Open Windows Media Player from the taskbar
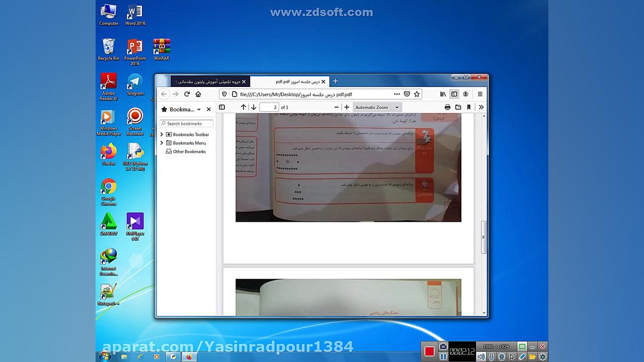The width and height of the screenshot is (644, 362). point(156,357)
